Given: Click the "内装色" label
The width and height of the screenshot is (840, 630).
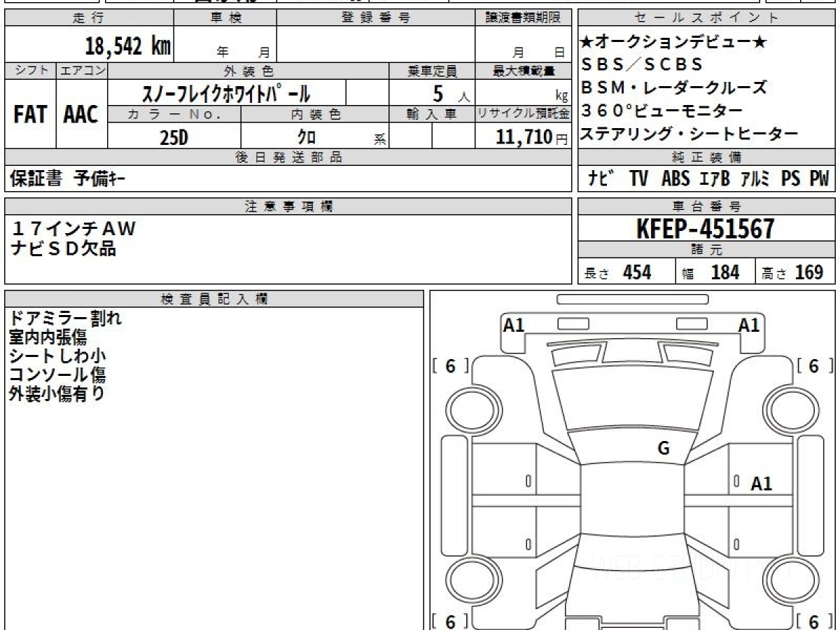Looking at the screenshot, I should pyautogui.click(x=315, y=114).
